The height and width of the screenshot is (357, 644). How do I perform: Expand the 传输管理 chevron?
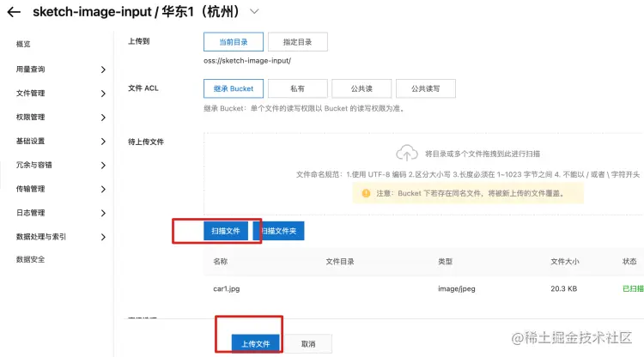[x=103, y=189]
